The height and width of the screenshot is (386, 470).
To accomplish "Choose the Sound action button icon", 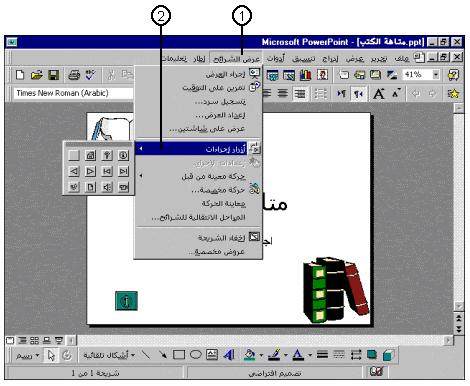I will 107,187.
